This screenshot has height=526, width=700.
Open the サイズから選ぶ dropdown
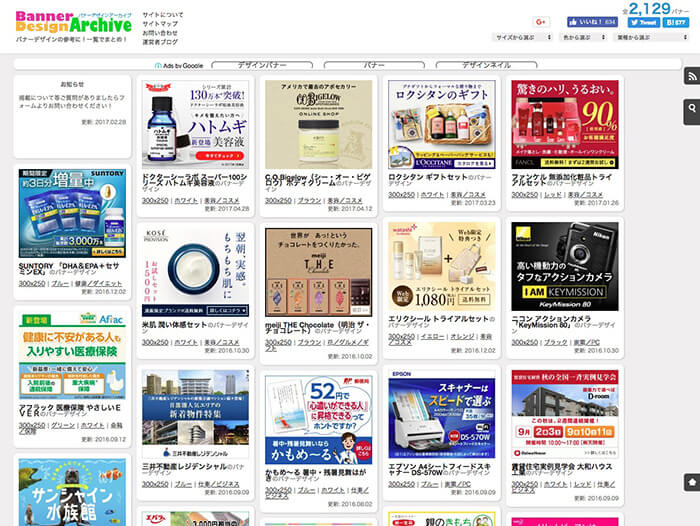(x=522, y=38)
